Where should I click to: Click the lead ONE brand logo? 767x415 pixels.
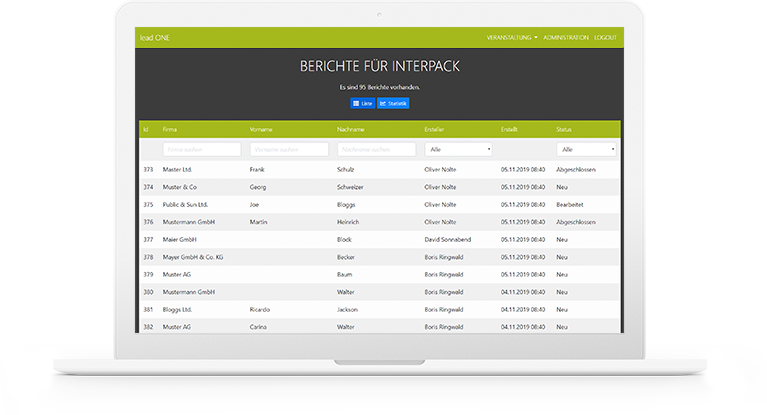[x=155, y=38]
